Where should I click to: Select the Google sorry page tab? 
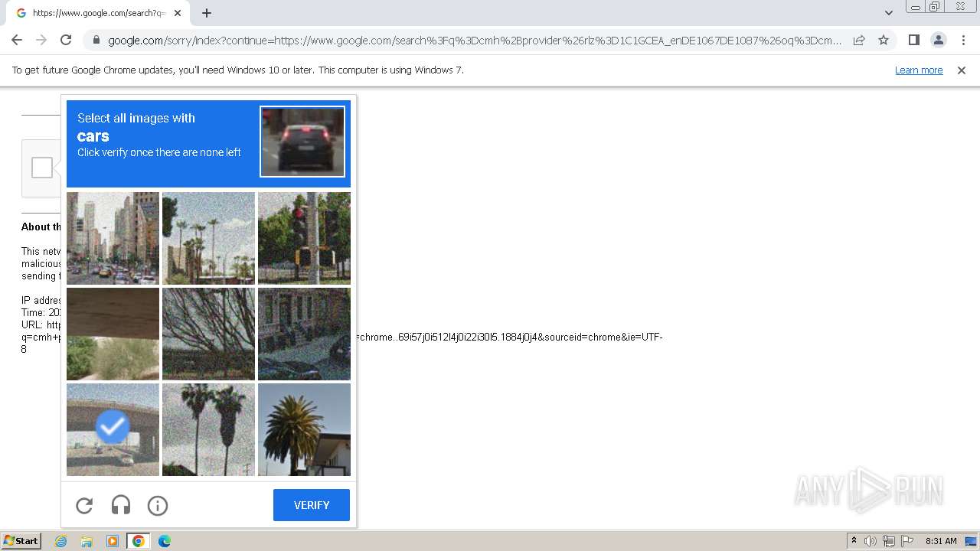click(x=98, y=13)
